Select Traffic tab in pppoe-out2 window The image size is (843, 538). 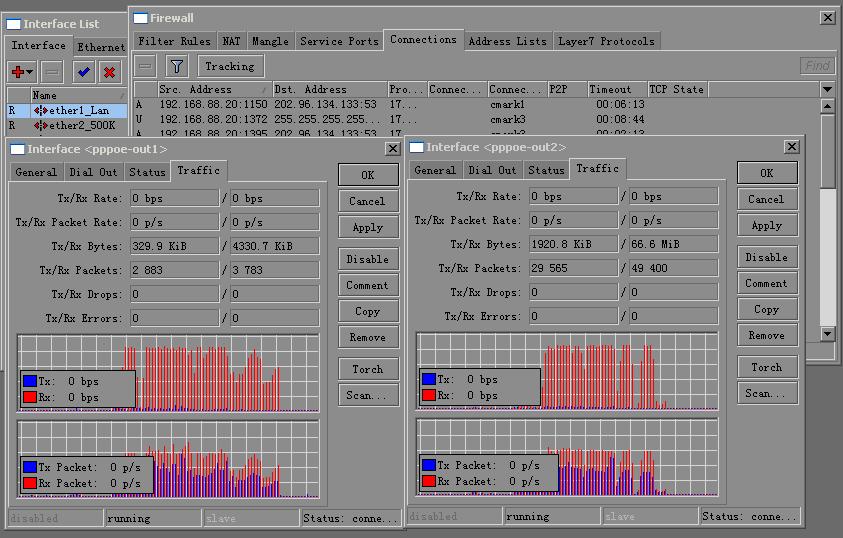pos(597,168)
